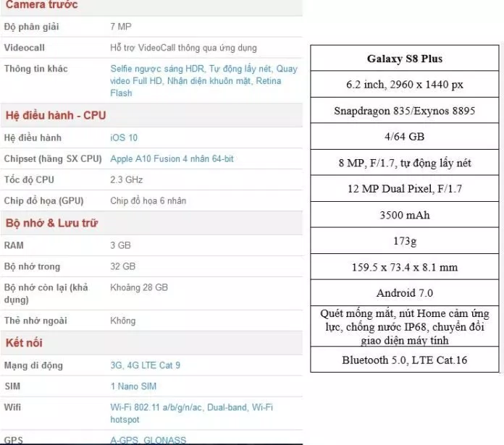Click the 'iOS 10' link
Screen dimensions: 504x445
pyautogui.click(x=124, y=137)
